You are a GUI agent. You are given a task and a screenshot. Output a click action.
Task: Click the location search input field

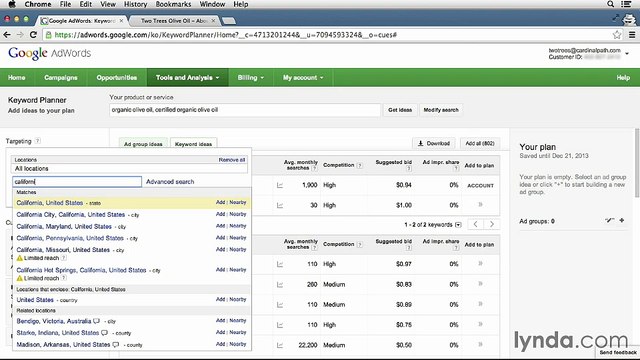(77, 182)
